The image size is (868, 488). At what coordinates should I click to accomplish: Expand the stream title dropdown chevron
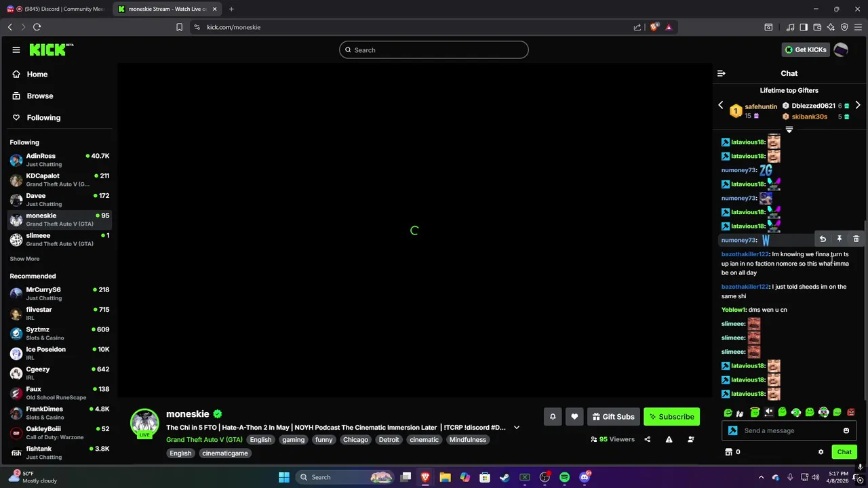[517, 428]
